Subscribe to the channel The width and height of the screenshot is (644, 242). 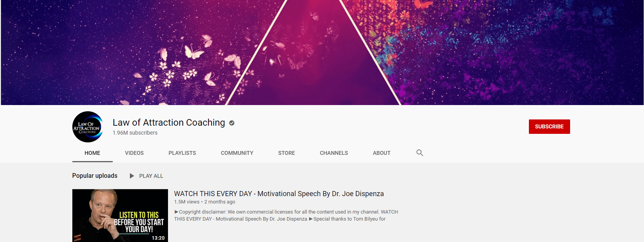tap(549, 126)
